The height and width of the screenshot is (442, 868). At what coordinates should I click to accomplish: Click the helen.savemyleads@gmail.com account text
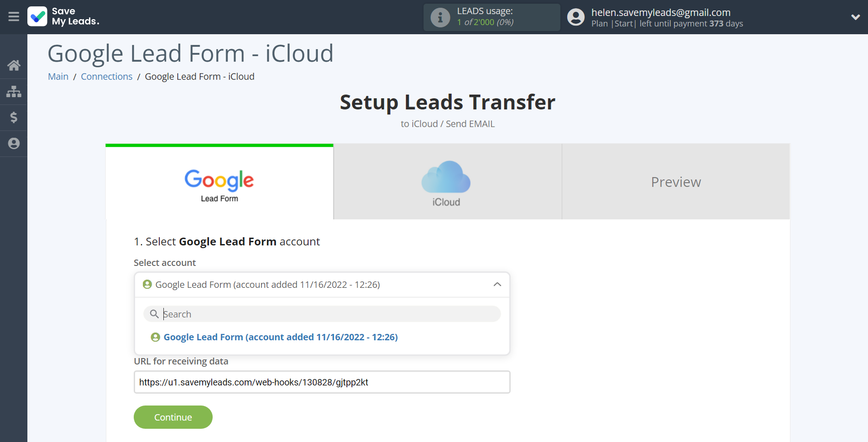point(661,12)
